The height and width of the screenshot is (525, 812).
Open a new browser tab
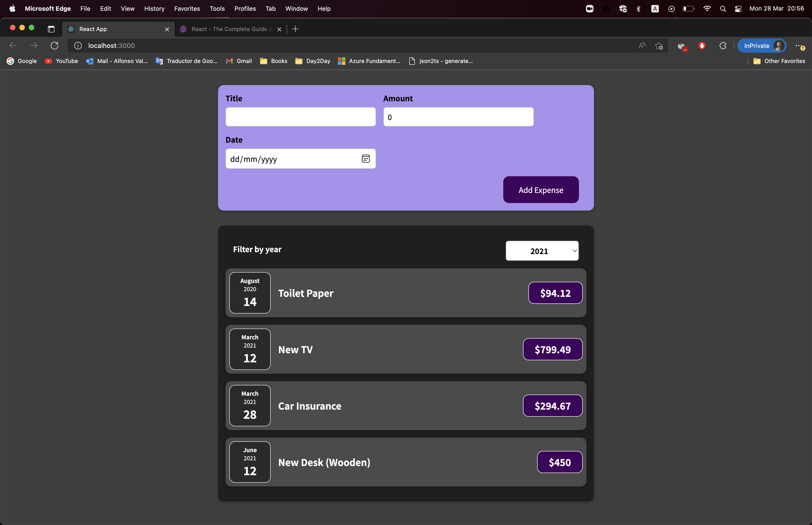(x=295, y=29)
